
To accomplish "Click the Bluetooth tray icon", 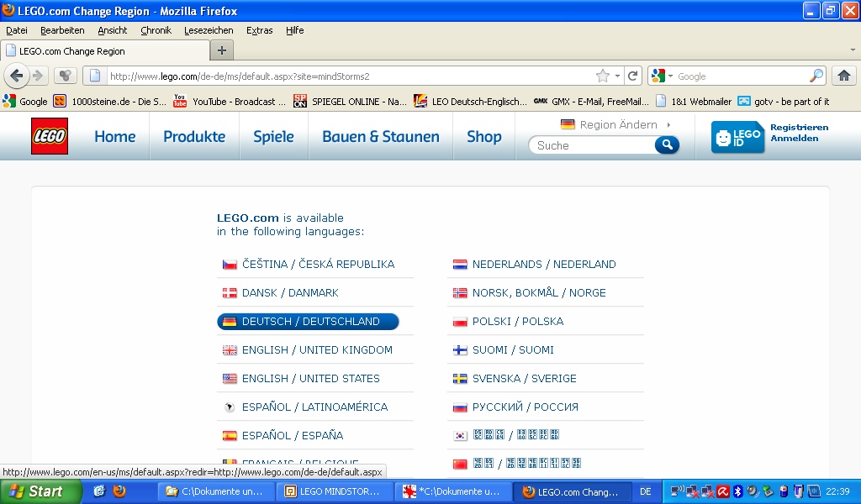I will click(x=738, y=491).
